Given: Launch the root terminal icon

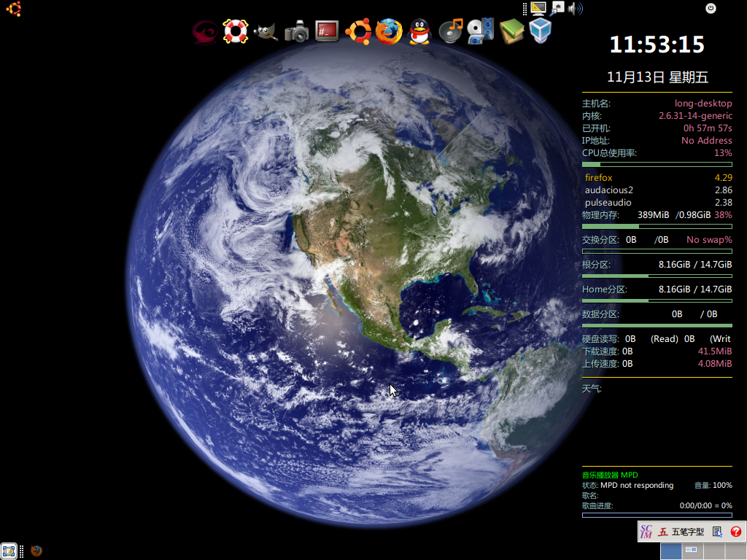Looking at the screenshot, I should click(x=327, y=31).
